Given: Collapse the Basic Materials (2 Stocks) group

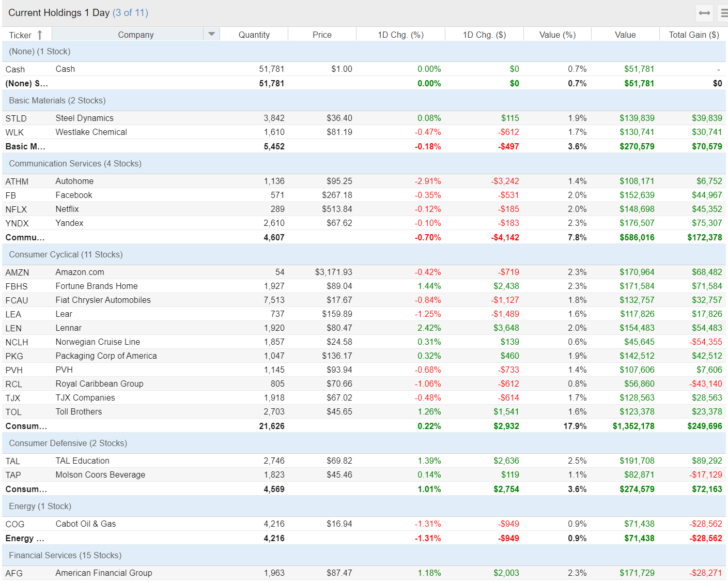Looking at the screenshot, I should [x=364, y=100].
